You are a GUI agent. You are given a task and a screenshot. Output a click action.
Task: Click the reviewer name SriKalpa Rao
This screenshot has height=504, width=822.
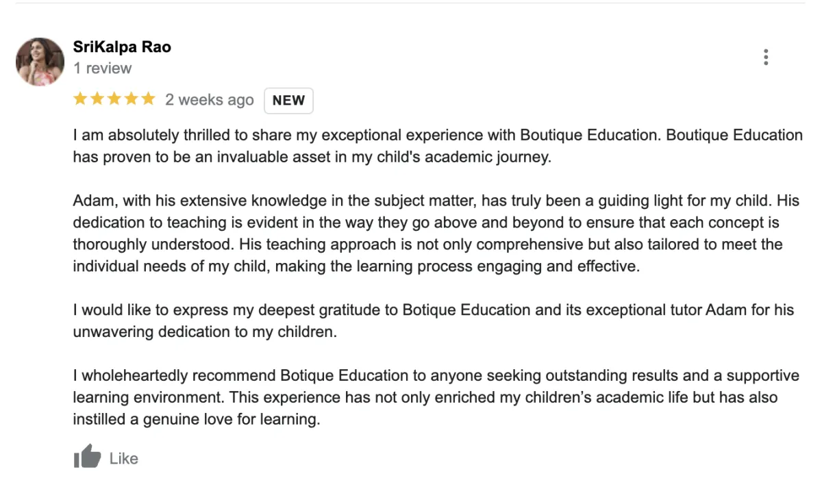pos(122,47)
